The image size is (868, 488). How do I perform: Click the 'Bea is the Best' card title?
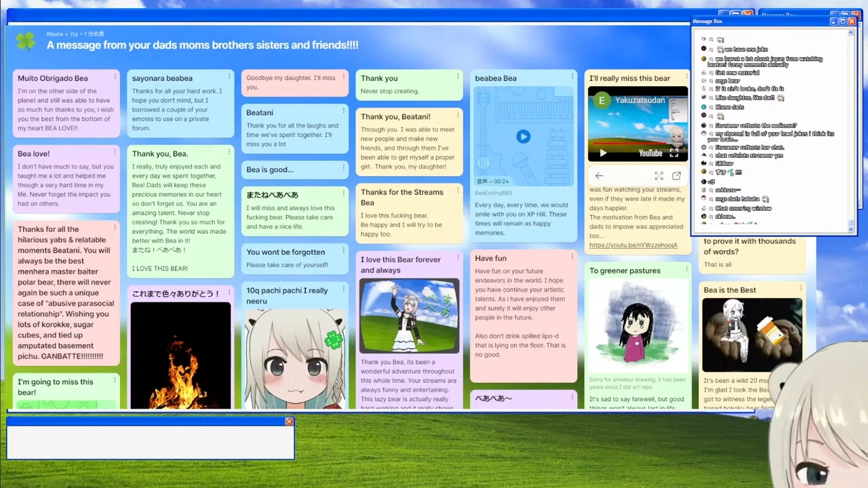pyautogui.click(x=730, y=290)
